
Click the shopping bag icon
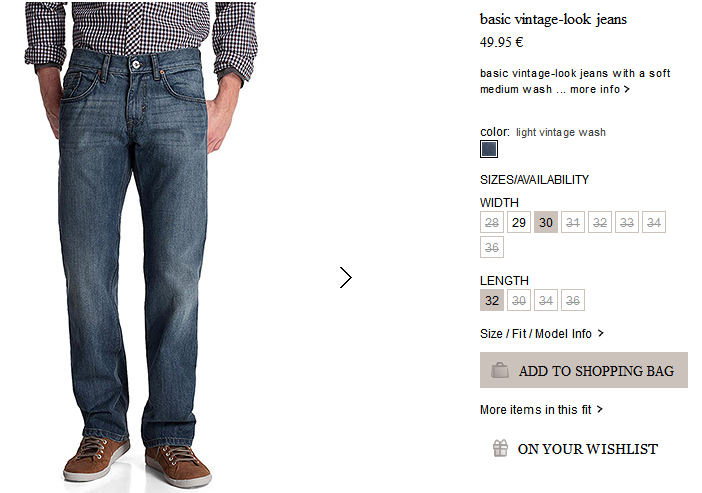[500, 370]
